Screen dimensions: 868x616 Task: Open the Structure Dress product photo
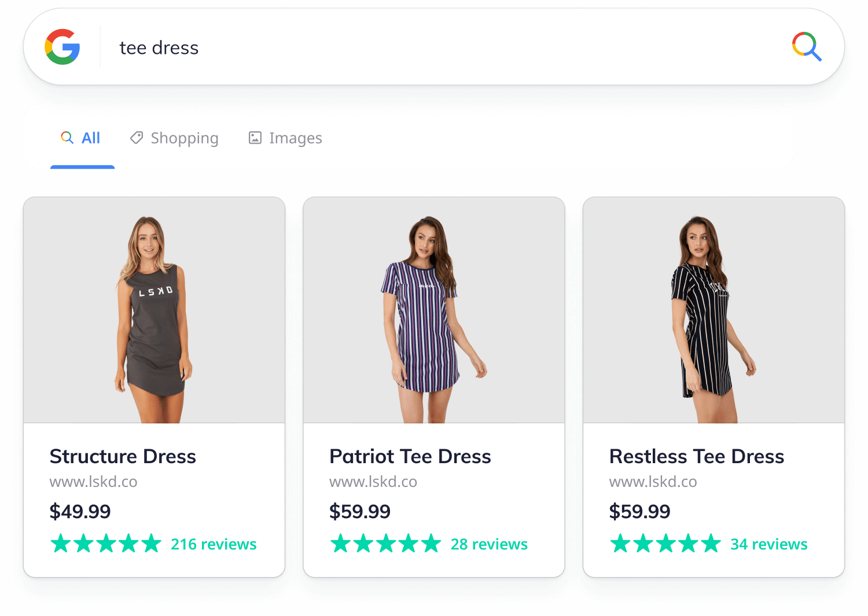coord(154,310)
